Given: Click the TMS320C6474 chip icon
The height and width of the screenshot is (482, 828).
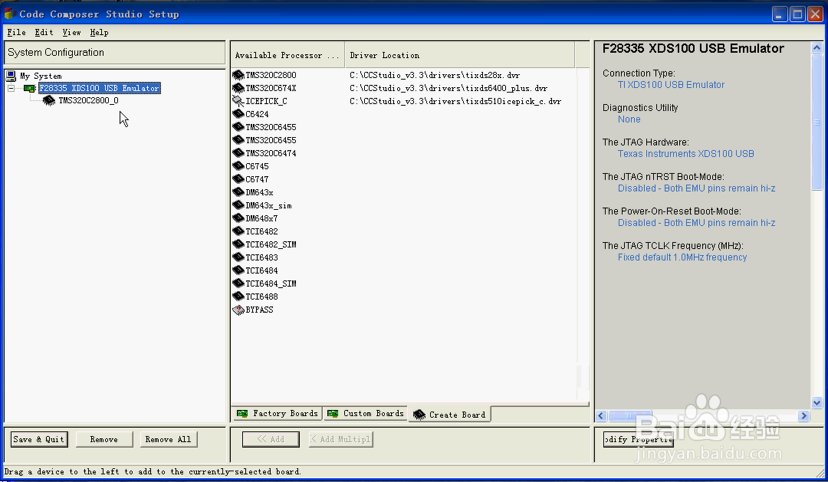Looking at the screenshot, I should [238, 153].
